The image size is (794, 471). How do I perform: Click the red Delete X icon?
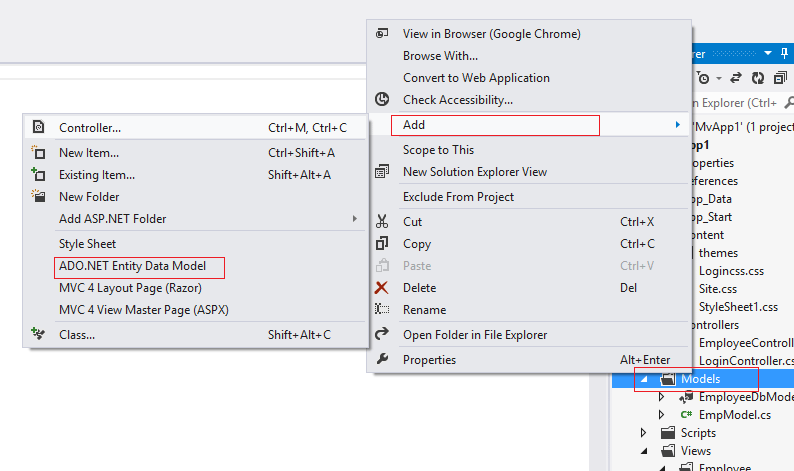click(381, 288)
